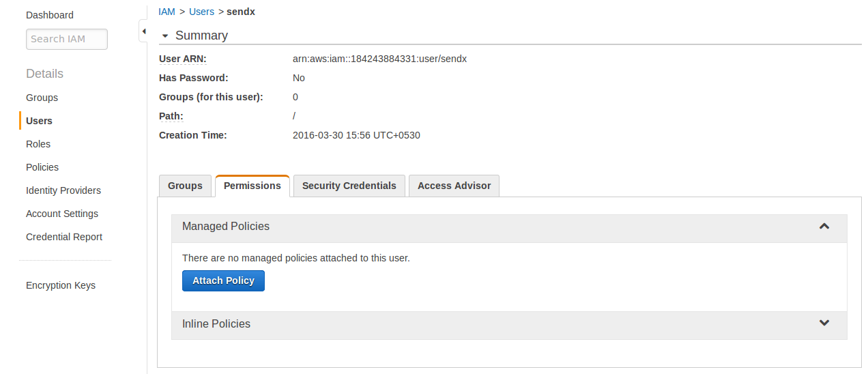Open Account Settings in the sidebar
Screen dimensions: 868x374
tap(62, 214)
